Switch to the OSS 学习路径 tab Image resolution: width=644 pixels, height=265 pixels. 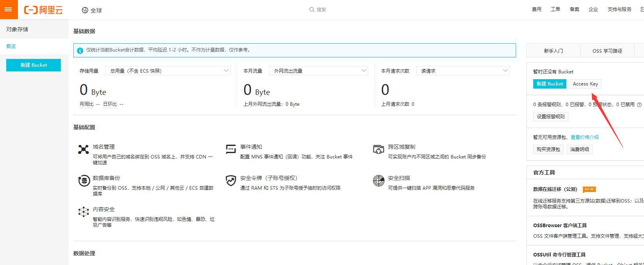click(x=607, y=51)
